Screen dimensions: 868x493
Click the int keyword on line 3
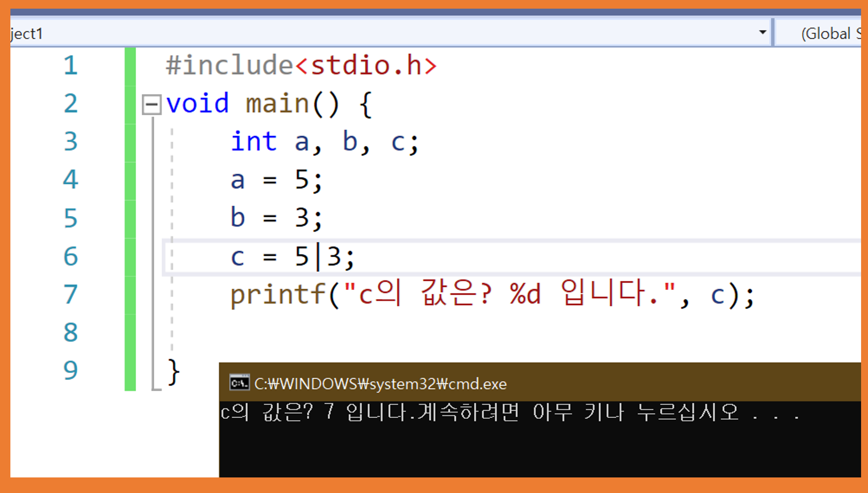pyautogui.click(x=254, y=142)
